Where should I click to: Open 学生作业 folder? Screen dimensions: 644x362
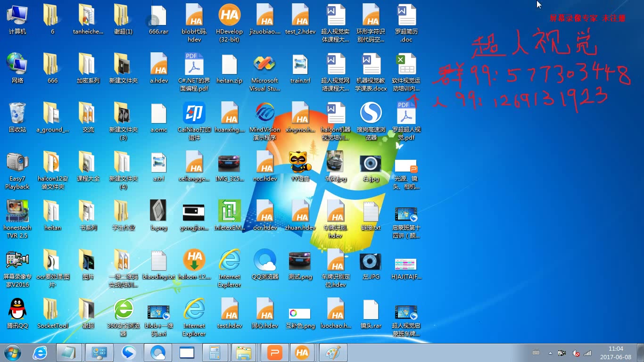point(124,215)
